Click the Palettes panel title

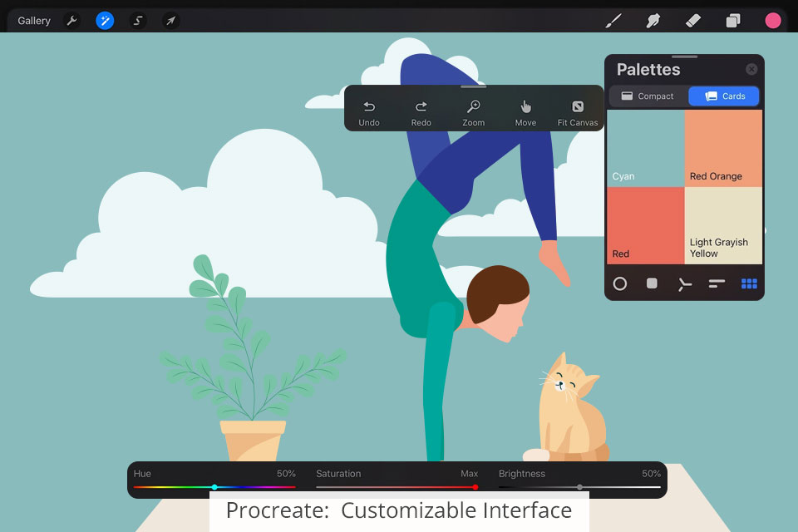[x=648, y=69]
